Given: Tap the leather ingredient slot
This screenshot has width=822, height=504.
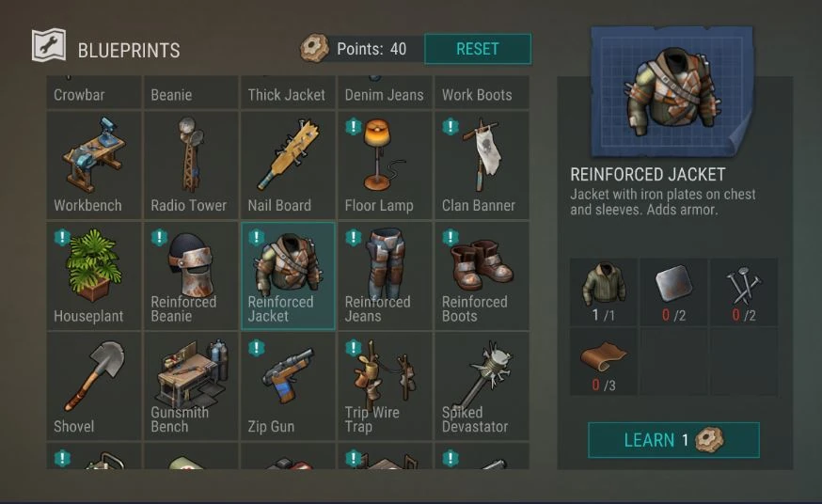Looking at the screenshot, I should pyautogui.click(x=604, y=362).
